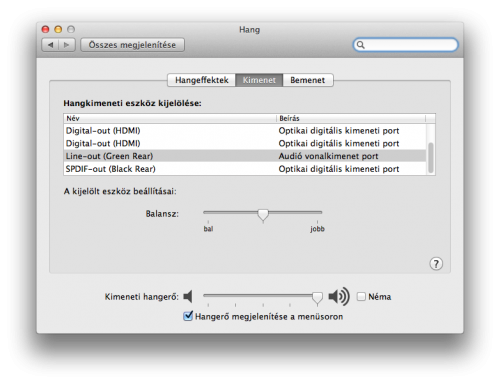
Task: Click the forward navigation arrow
Action: tap(67, 45)
